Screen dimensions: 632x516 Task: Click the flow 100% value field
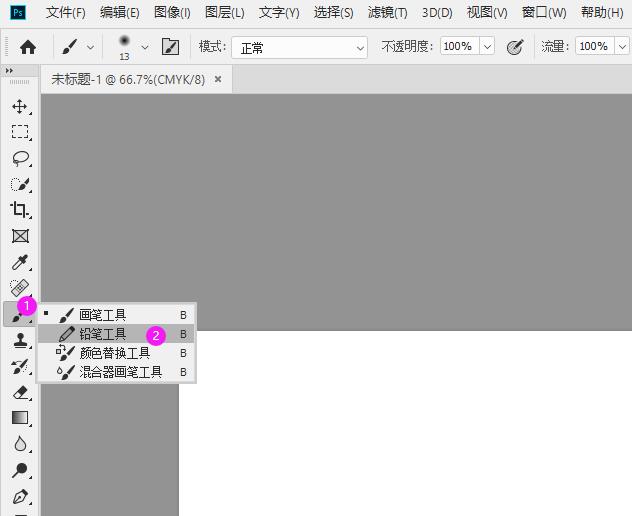pyautogui.click(x=595, y=46)
